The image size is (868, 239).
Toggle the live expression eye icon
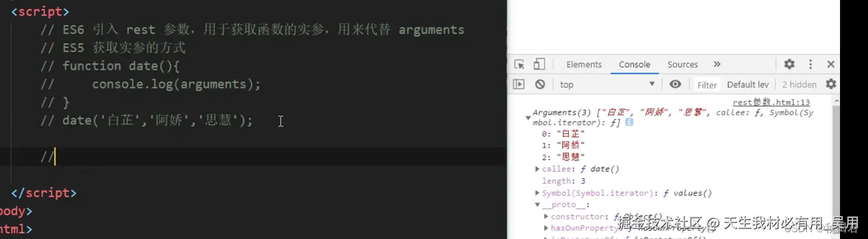click(x=675, y=84)
